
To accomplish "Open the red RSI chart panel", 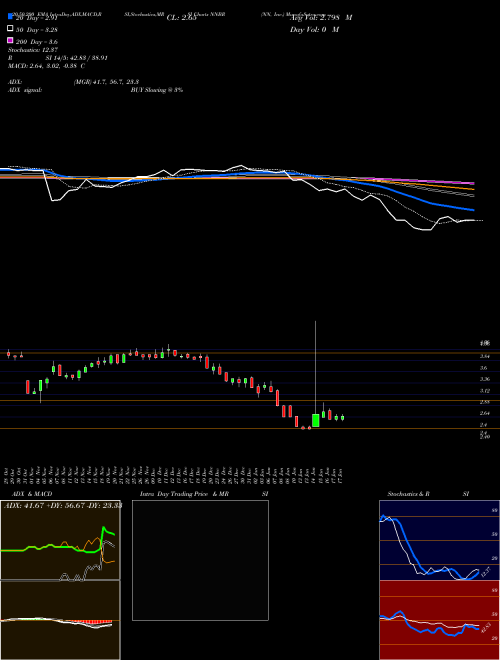I will coord(439,620).
